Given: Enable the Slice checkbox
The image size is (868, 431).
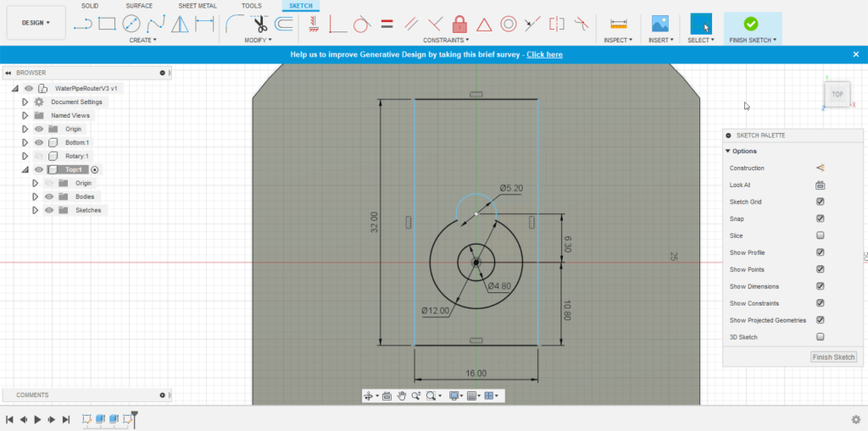Looking at the screenshot, I should [x=820, y=235].
